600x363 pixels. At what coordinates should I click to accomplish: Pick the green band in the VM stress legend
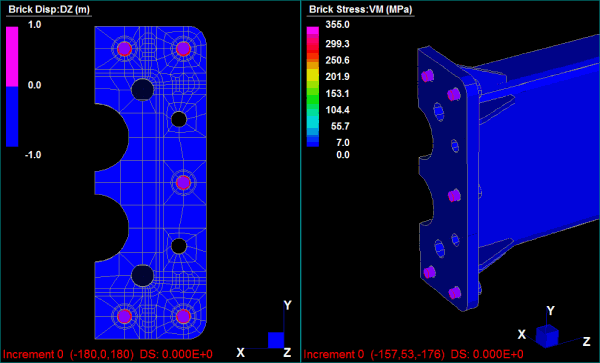tap(313, 96)
